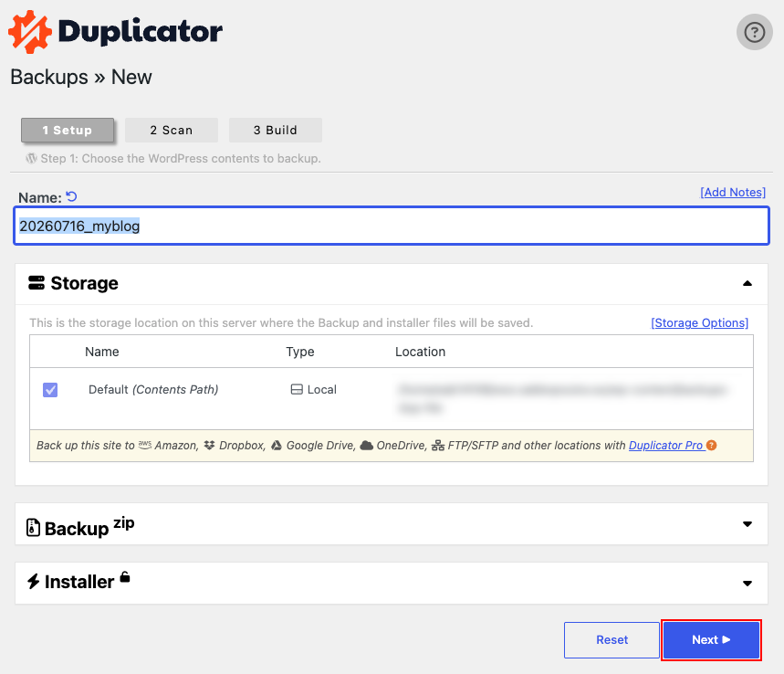
Task: Expand the Backup zip section arrow
Action: coord(747,524)
